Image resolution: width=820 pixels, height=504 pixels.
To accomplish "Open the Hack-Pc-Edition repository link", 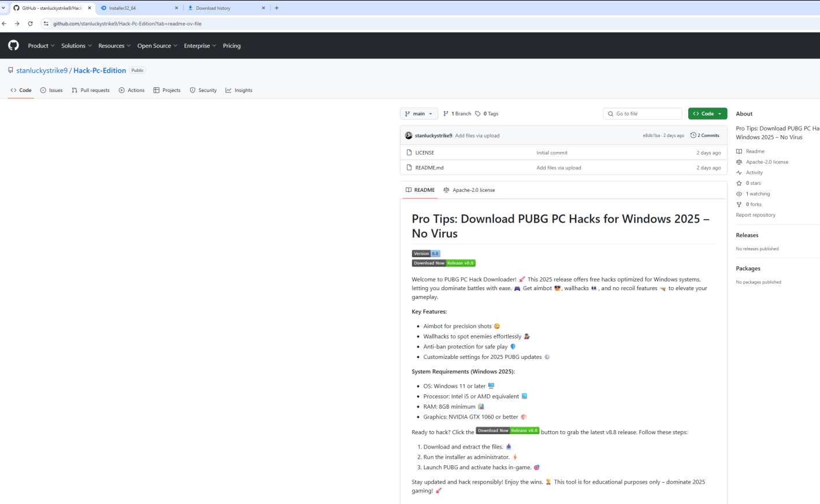I will (x=99, y=71).
